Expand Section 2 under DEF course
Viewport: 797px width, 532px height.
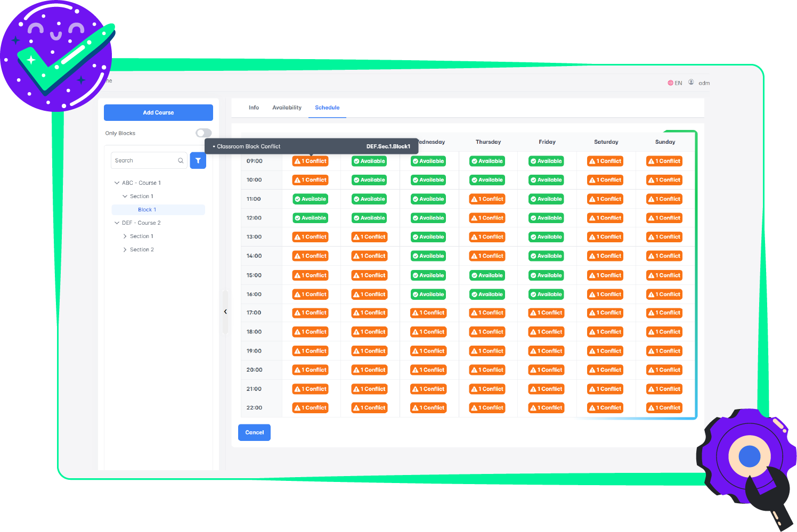[x=125, y=250]
